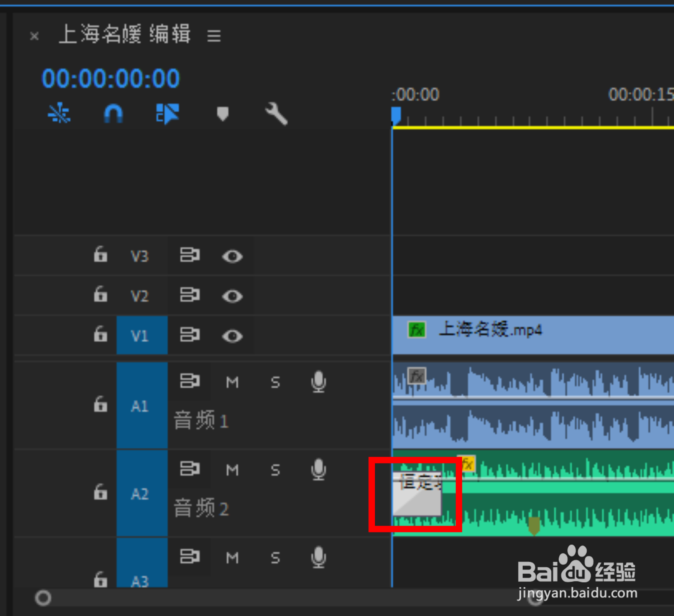Add a marker with the marker icon
This screenshot has height=616, width=674.
223,114
